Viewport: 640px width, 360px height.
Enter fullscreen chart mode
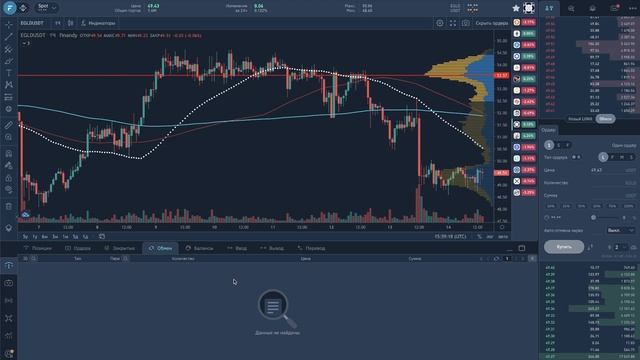pos(453,23)
